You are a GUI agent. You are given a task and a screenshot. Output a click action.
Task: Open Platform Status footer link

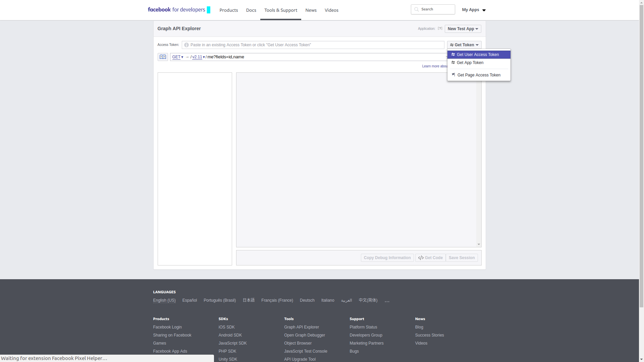(x=363, y=327)
